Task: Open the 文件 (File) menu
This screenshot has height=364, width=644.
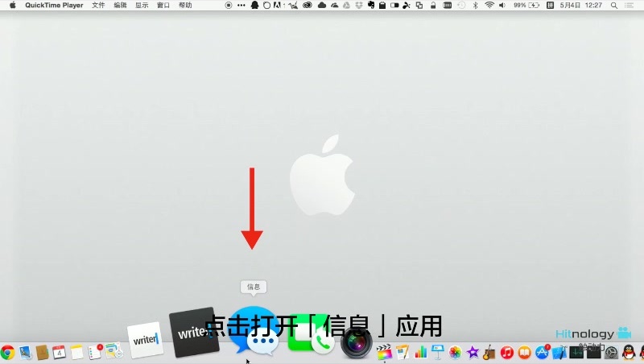Action: [98, 5]
